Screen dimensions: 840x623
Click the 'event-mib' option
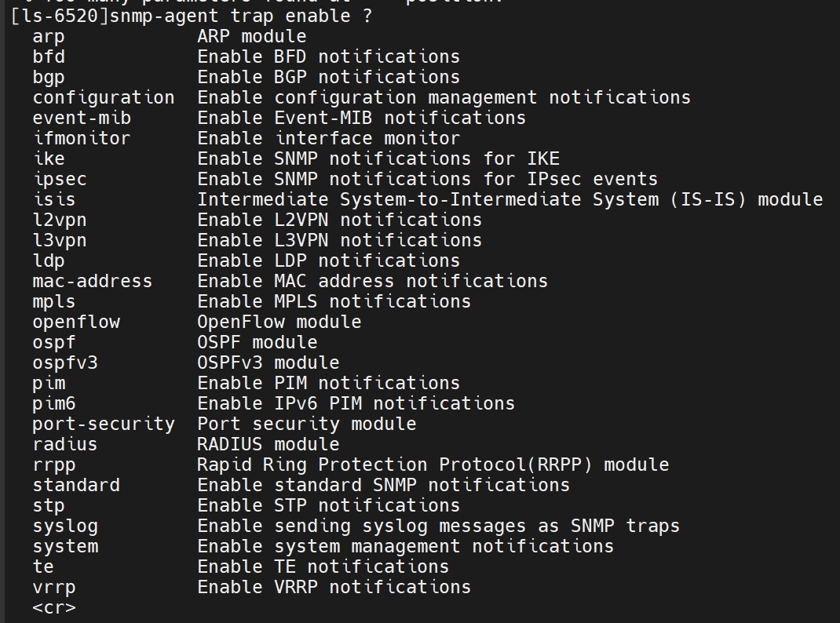point(82,118)
